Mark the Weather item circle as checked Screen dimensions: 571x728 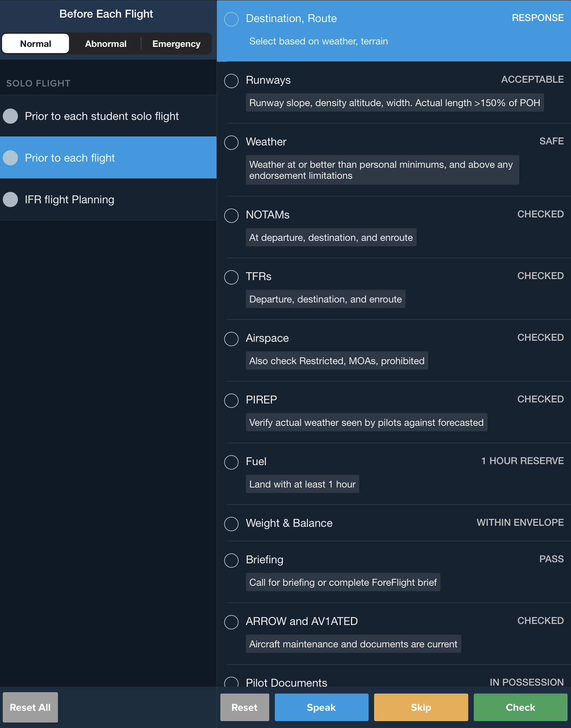coord(231,142)
